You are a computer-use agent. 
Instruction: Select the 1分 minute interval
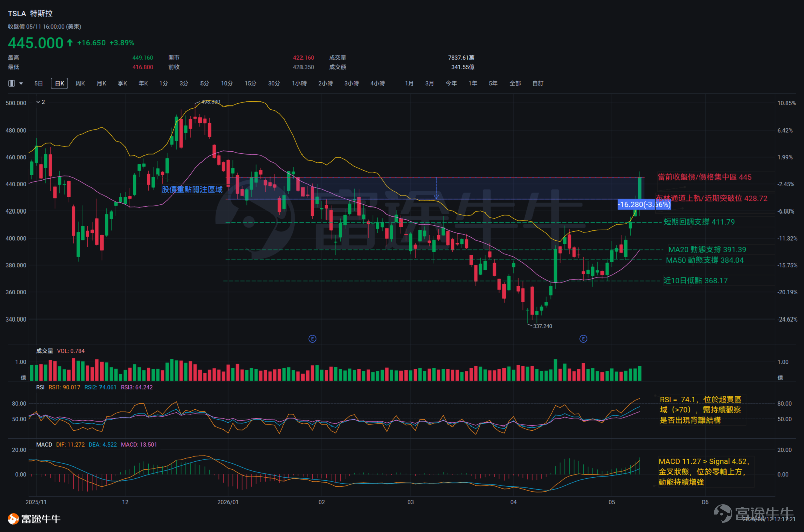(x=164, y=83)
